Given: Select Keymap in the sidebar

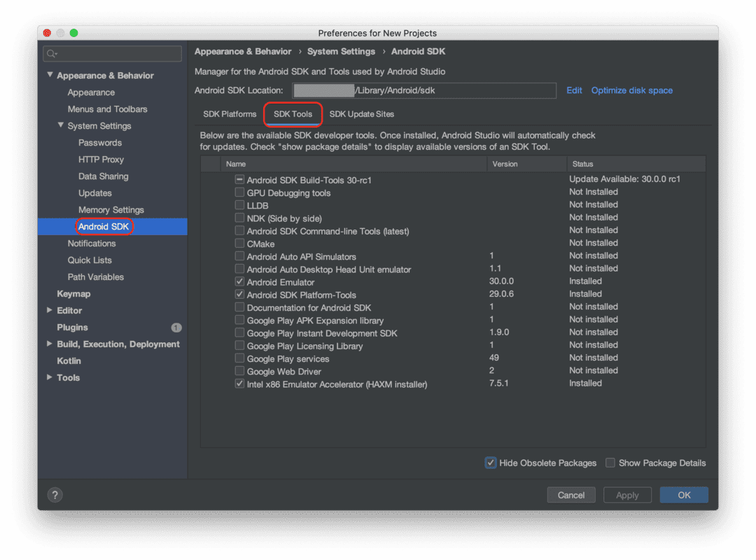Looking at the screenshot, I should pyautogui.click(x=75, y=293).
